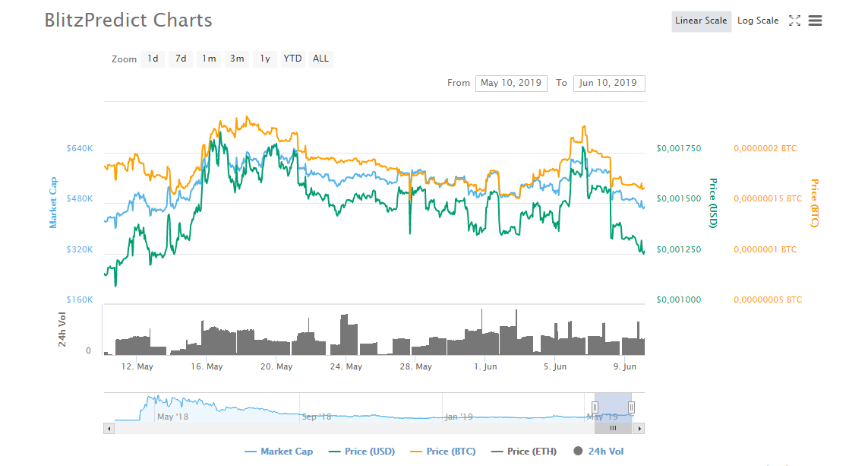Click the 0,0000001 BTC label

(x=765, y=250)
